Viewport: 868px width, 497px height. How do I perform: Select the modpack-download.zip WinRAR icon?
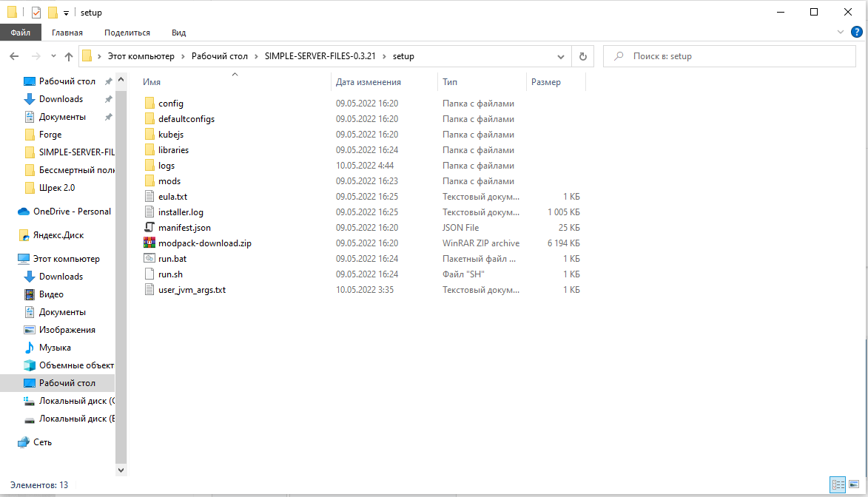pyautogui.click(x=149, y=243)
